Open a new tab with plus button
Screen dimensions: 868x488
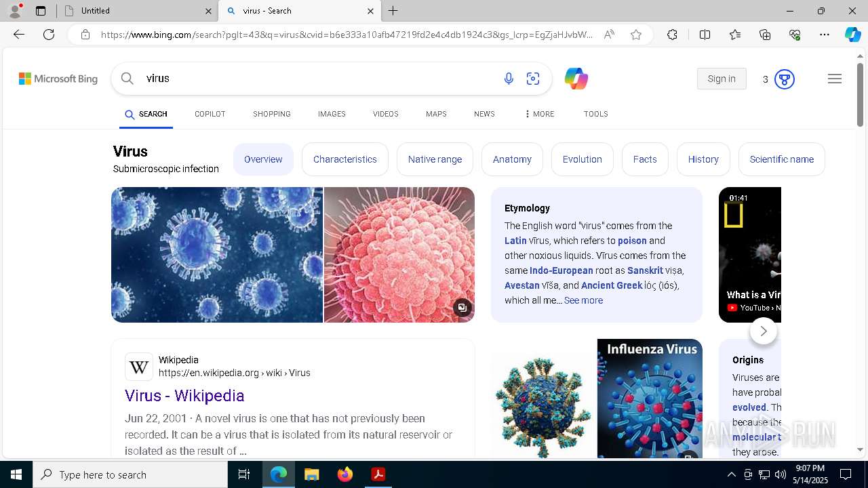pyautogui.click(x=393, y=11)
